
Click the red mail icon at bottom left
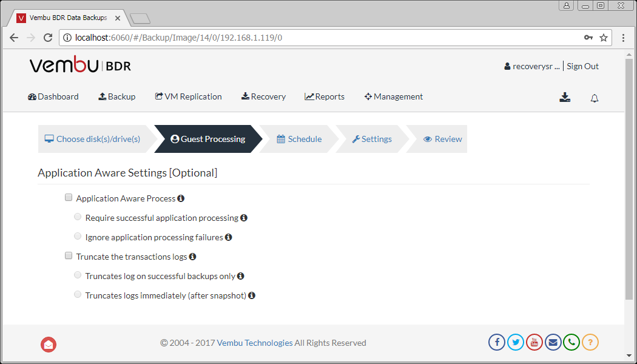point(49,345)
